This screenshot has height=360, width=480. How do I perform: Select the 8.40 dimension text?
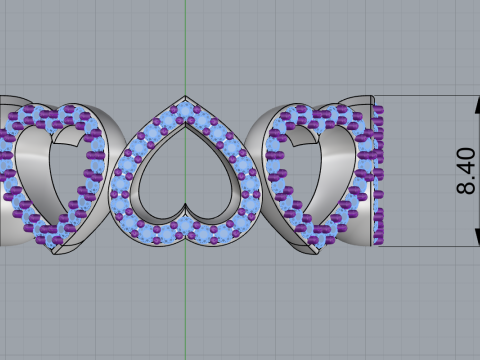click(x=466, y=171)
